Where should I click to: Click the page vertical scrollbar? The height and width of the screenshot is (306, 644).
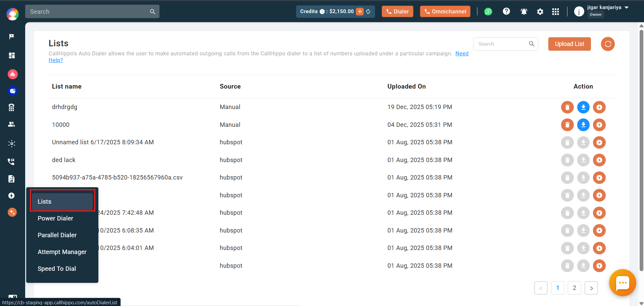641,150
